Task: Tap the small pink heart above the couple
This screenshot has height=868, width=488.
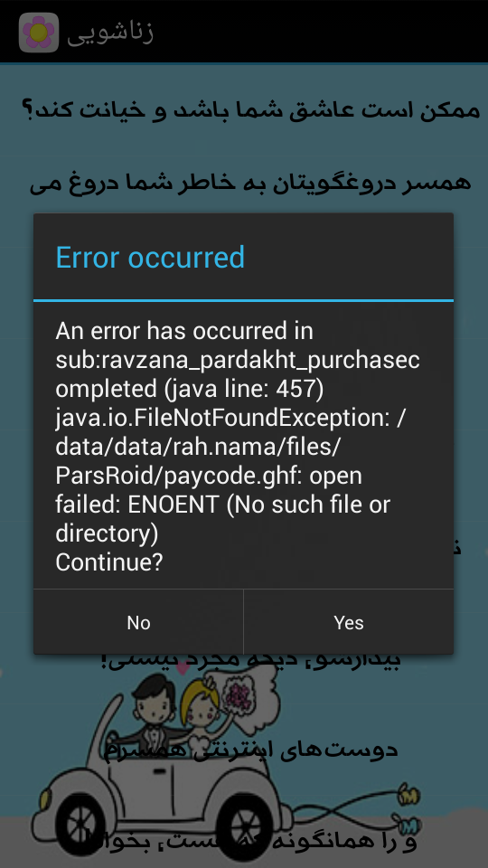Action: click(x=183, y=666)
